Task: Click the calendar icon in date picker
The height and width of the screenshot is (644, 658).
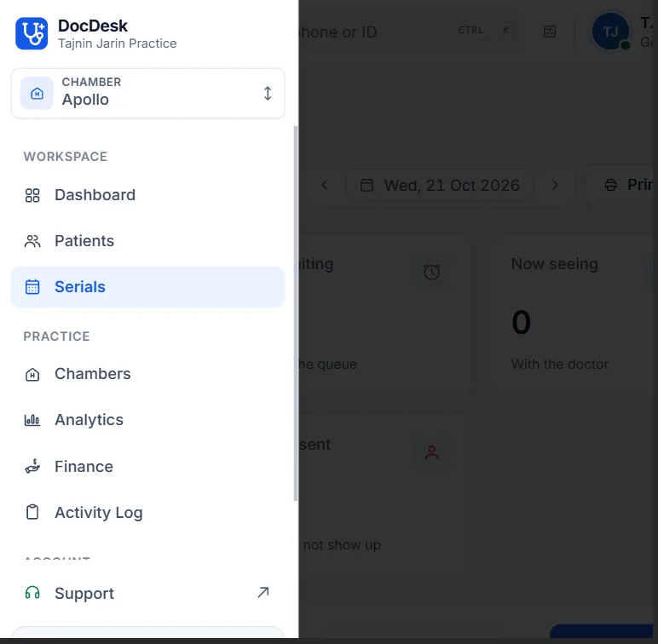Action: pos(367,185)
